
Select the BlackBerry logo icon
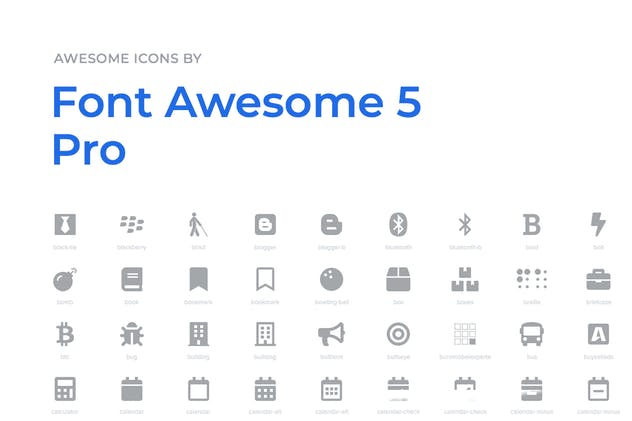(132, 224)
